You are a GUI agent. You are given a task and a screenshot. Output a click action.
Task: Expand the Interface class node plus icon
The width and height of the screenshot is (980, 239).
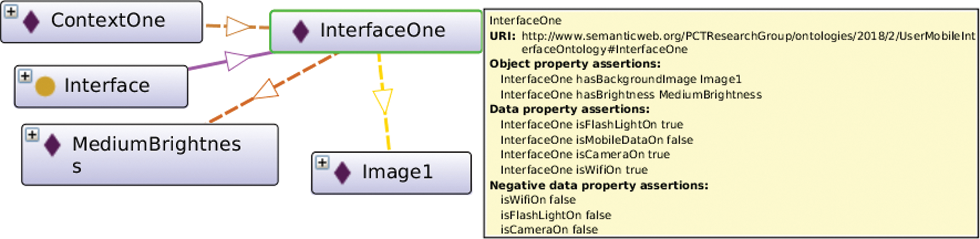point(25,76)
